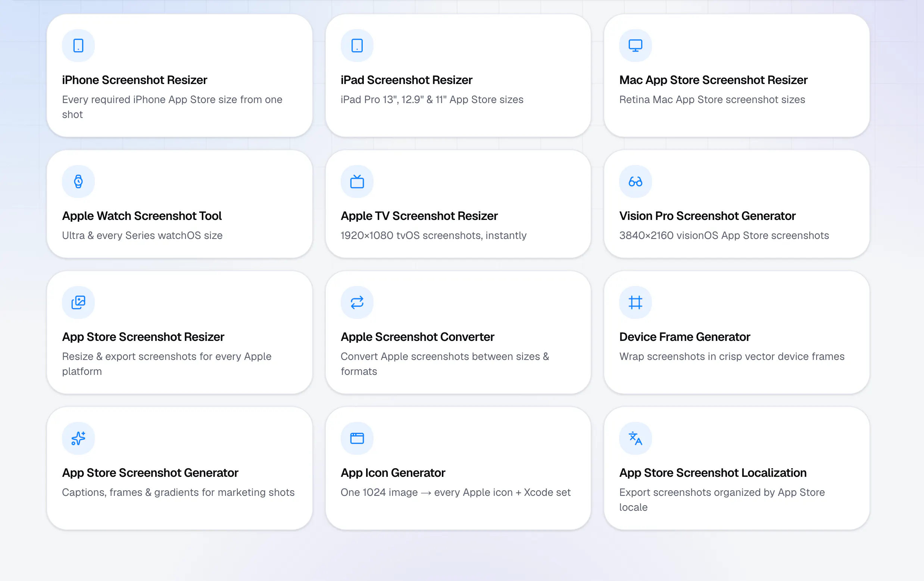
Task: Click the swap arrows icon on Apple Screenshot Converter card
Action: (357, 302)
